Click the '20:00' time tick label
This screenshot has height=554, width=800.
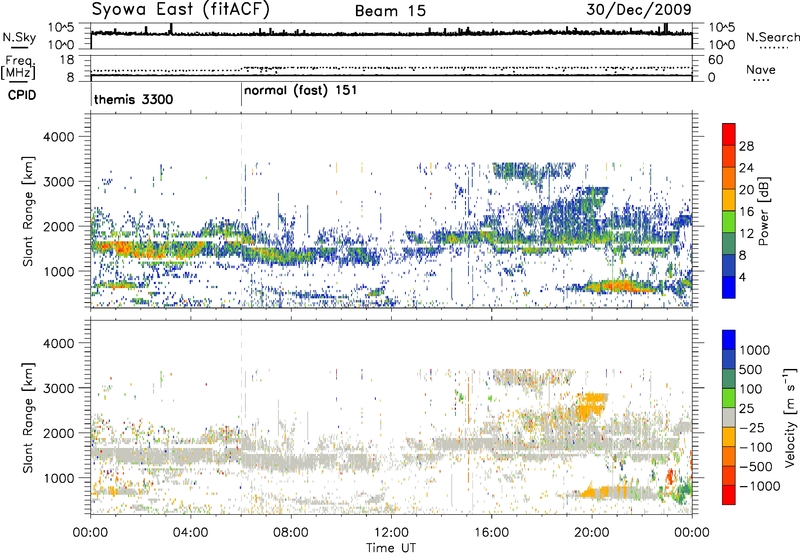click(592, 533)
